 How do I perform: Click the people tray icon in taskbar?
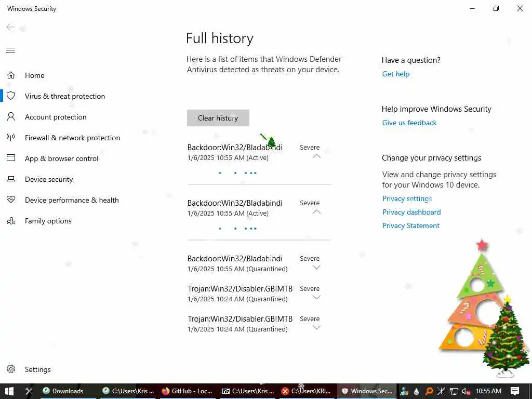404,391
